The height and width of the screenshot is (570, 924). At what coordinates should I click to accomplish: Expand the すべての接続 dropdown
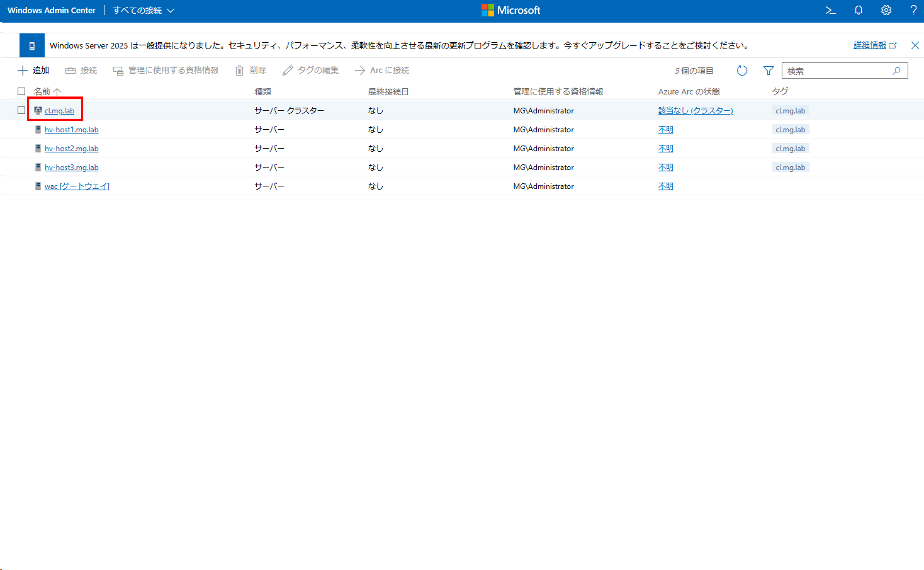[x=143, y=11]
